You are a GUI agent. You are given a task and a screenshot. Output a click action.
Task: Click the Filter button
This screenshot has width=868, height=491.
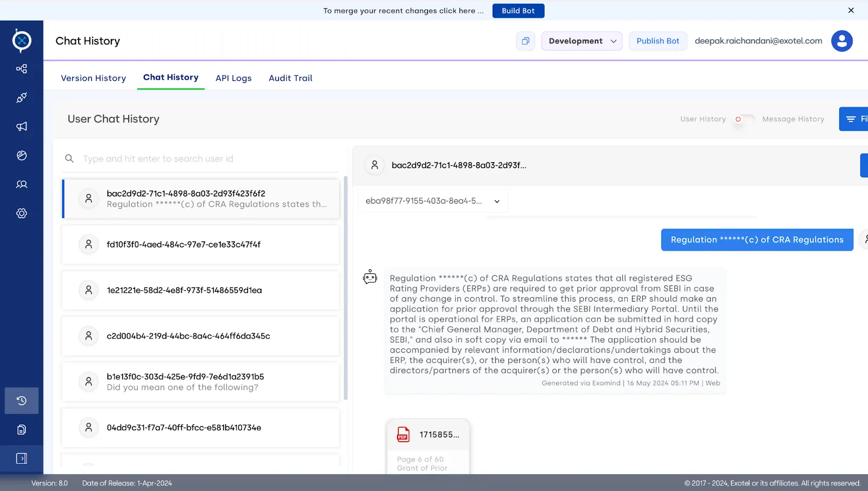coord(854,119)
